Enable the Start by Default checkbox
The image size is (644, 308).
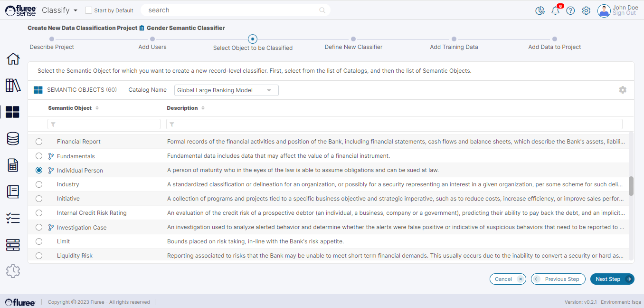tap(88, 10)
